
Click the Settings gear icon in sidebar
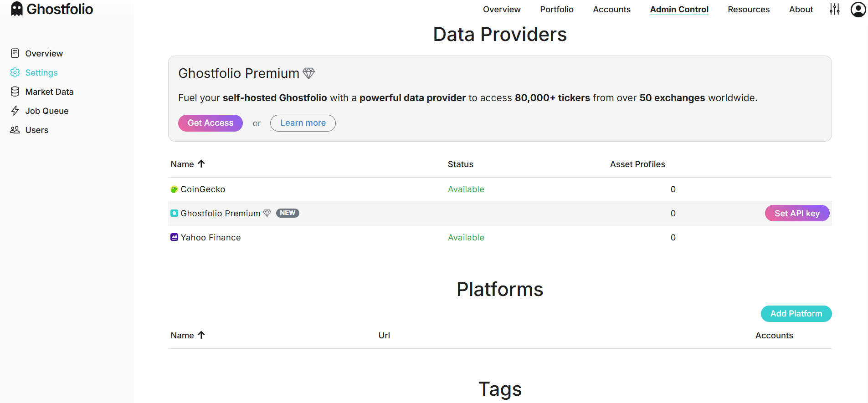point(15,72)
